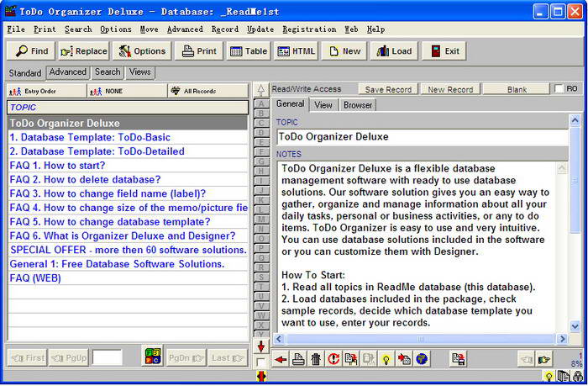Open the Search menu
588x386 pixels.
78,29
